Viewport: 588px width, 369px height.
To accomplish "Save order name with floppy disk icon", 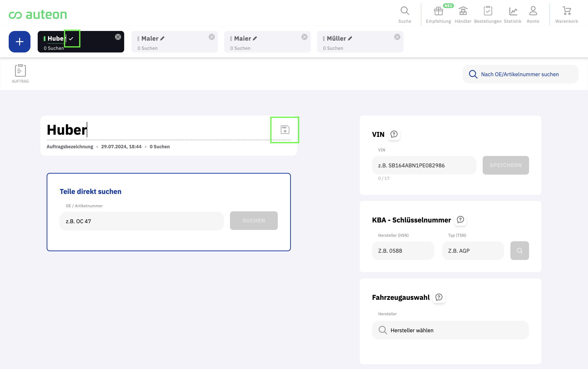I will click(x=285, y=130).
